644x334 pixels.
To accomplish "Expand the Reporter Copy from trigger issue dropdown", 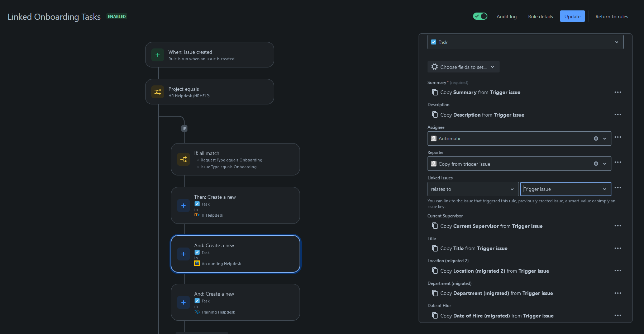I will [x=605, y=164].
